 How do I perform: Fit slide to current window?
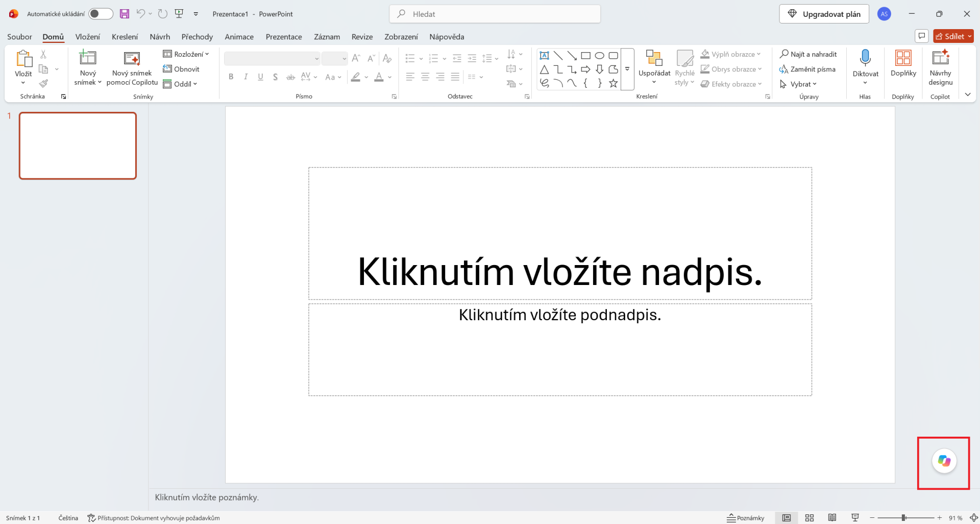[973, 518]
